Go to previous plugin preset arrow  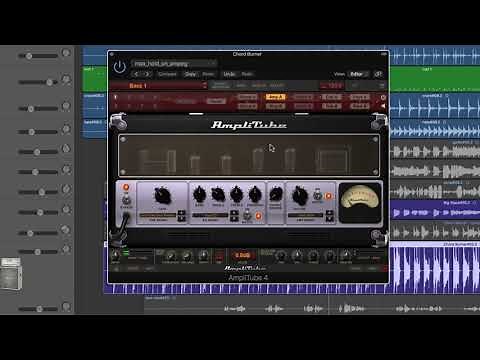pos(136,74)
